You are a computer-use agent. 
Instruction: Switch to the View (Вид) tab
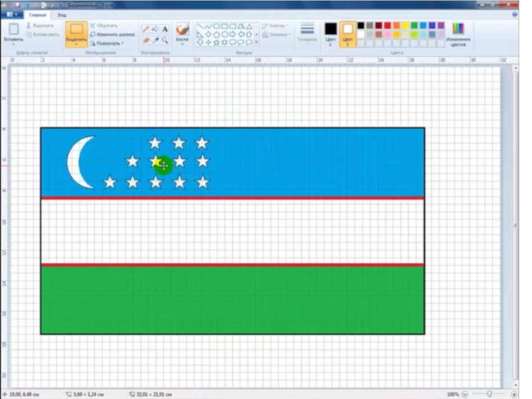point(62,15)
